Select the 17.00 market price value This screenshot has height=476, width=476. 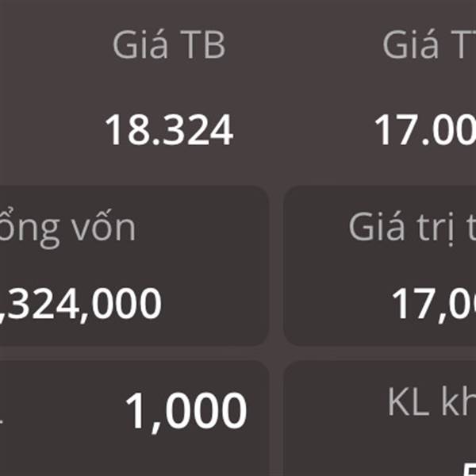coord(425,131)
